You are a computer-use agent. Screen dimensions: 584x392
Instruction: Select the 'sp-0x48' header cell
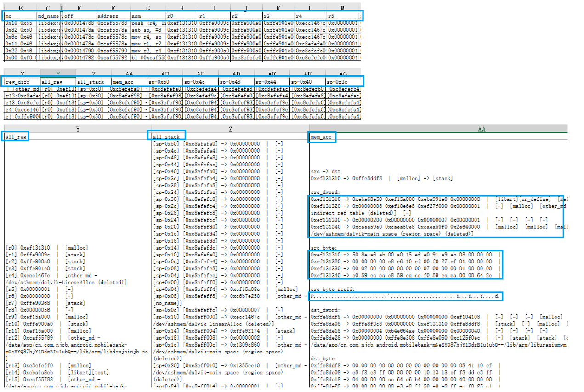click(236, 82)
